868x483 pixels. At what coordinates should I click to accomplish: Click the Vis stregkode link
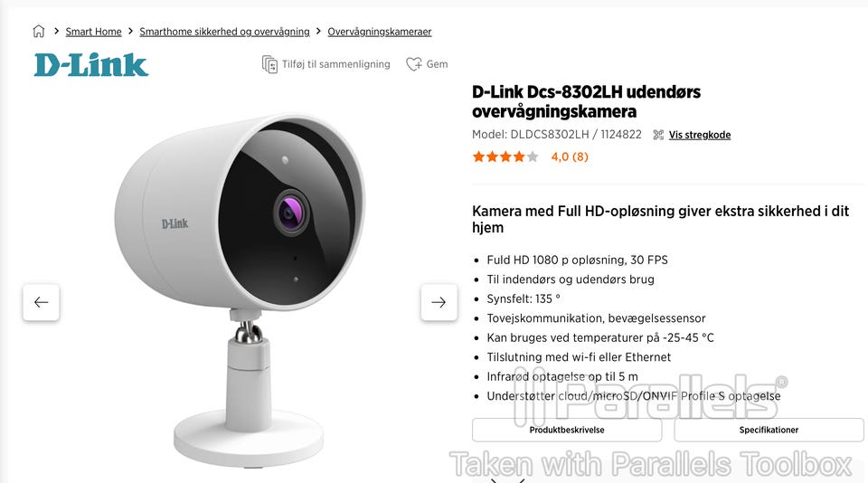pos(699,135)
